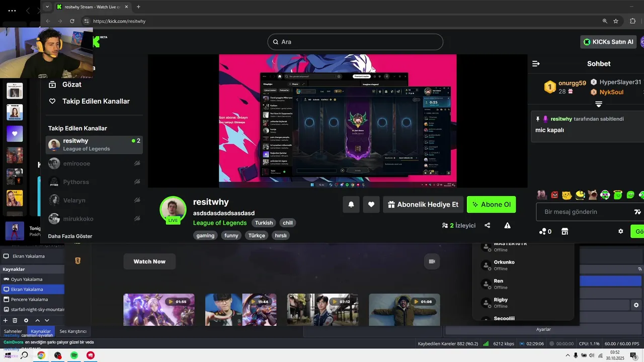Click in the Bir mesaj gönderin field
Image resolution: width=644 pixels, height=362 pixels.
[x=584, y=212]
